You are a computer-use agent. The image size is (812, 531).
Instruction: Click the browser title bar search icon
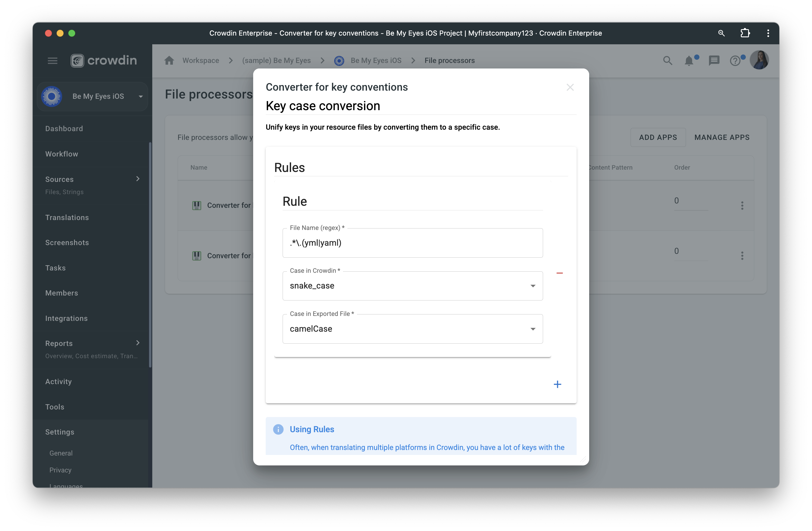point(721,33)
